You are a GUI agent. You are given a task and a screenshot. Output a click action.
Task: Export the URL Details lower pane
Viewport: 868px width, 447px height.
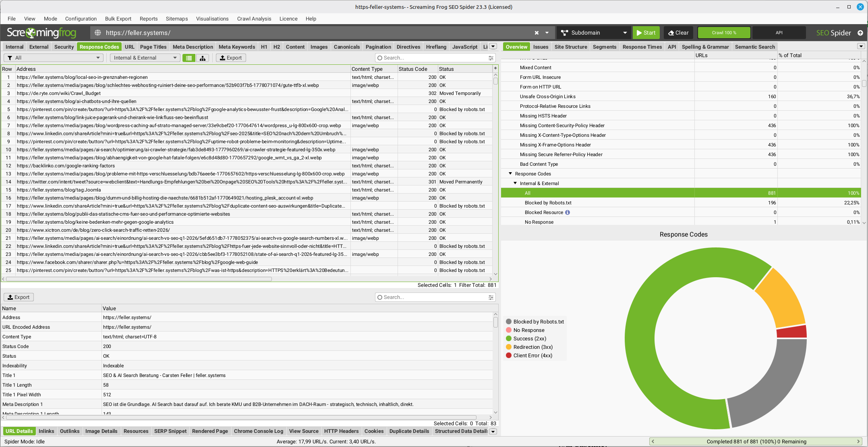[x=19, y=297]
